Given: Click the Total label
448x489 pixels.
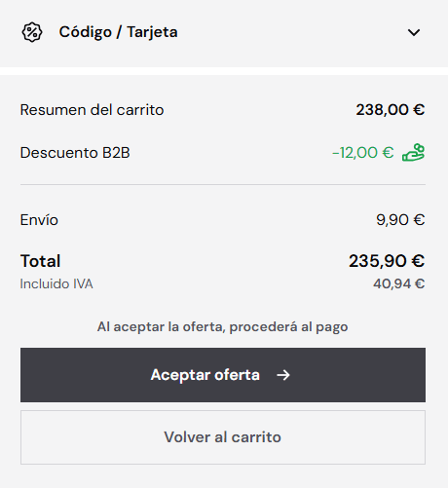Looking at the screenshot, I should coord(40,261).
